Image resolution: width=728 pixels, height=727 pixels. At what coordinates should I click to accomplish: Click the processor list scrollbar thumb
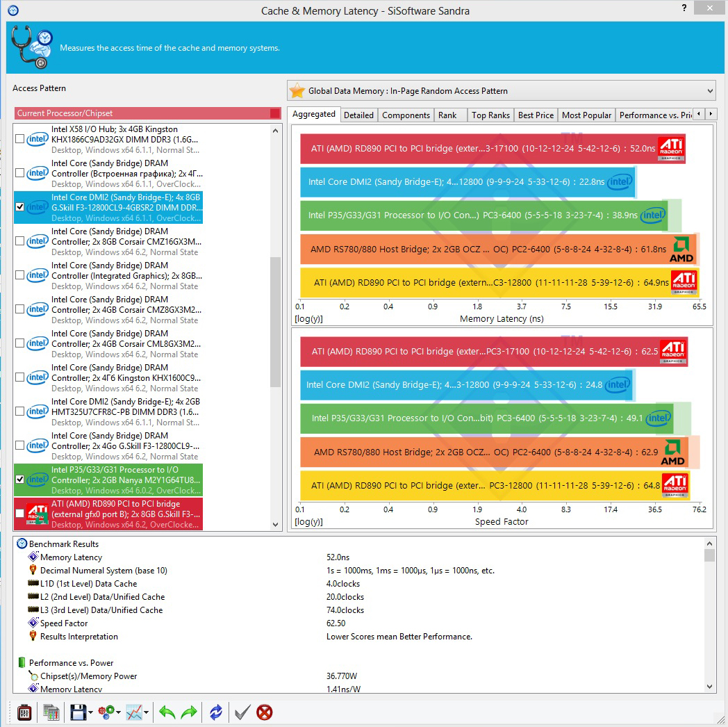[275, 322]
